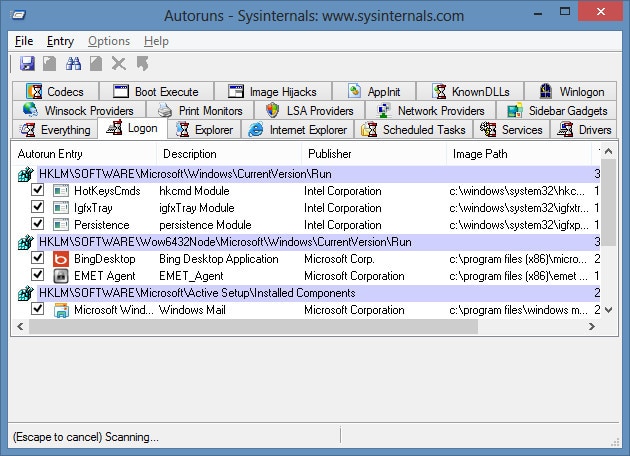Click the vertical scrollbar down arrow
This screenshot has height=456, width=630.
(609, 310)
